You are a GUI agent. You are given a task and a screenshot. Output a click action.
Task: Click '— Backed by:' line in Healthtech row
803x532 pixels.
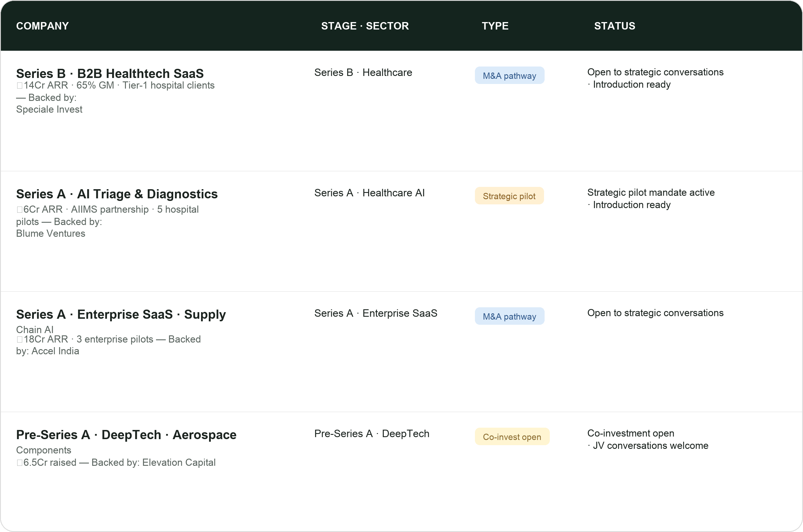[46, 97]
